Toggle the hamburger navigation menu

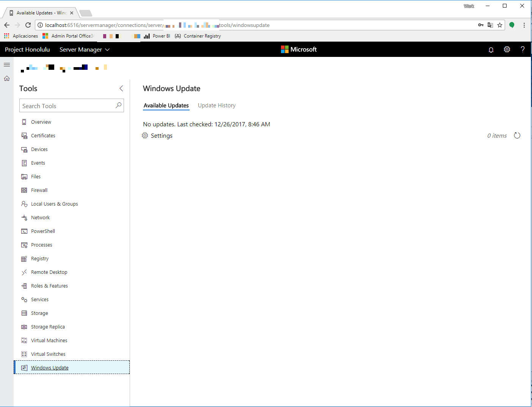7,64
